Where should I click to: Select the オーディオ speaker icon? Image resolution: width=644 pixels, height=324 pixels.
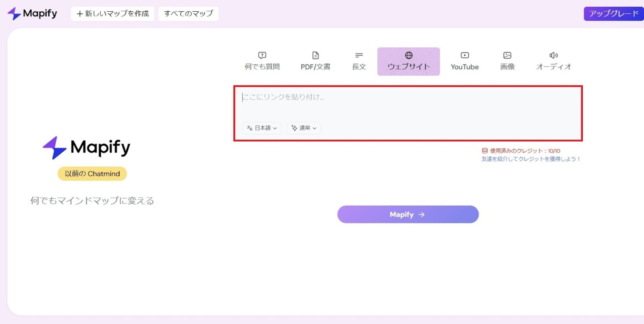(x=554, y=55)
